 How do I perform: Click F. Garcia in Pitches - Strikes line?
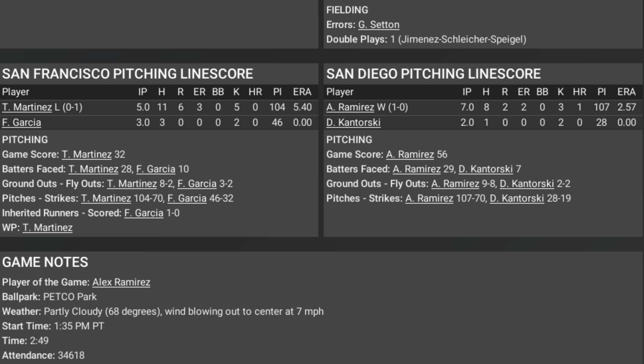point(187,198)
